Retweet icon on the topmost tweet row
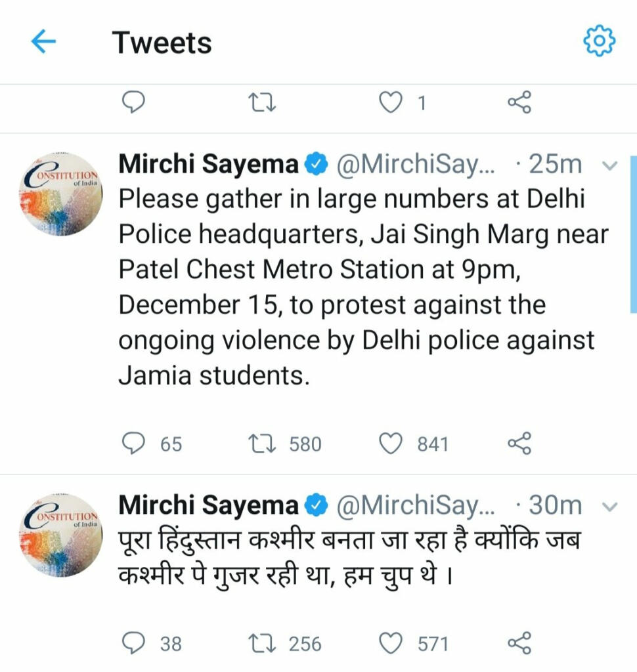This screenshot has height=672, width=637. coord(262,103)
